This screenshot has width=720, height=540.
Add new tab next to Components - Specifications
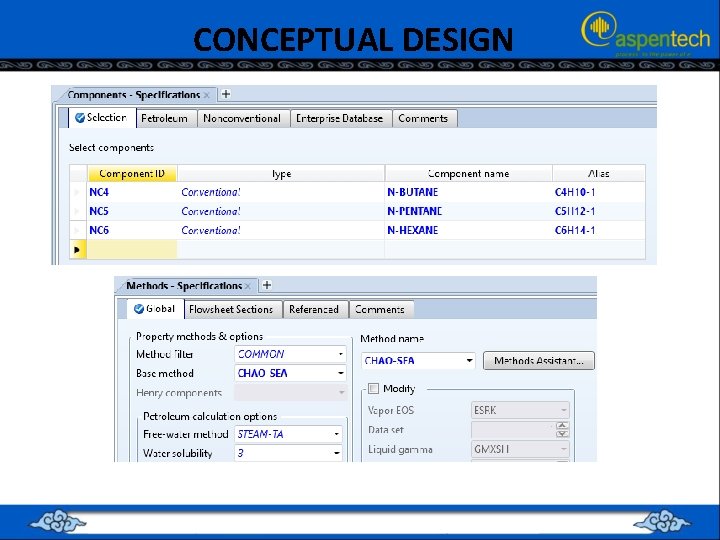click(225, 94)
